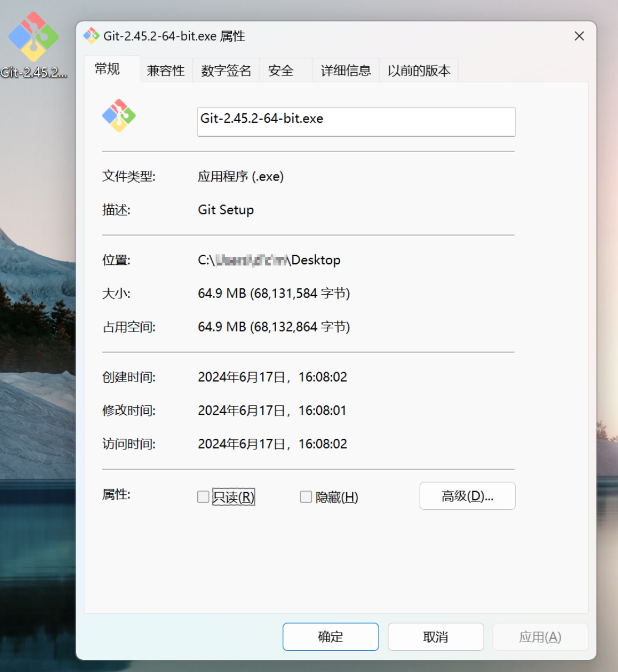The height and width of the screenshot is (672, 618).
Task: Open the 兼容性 tab
Action: 166,71
